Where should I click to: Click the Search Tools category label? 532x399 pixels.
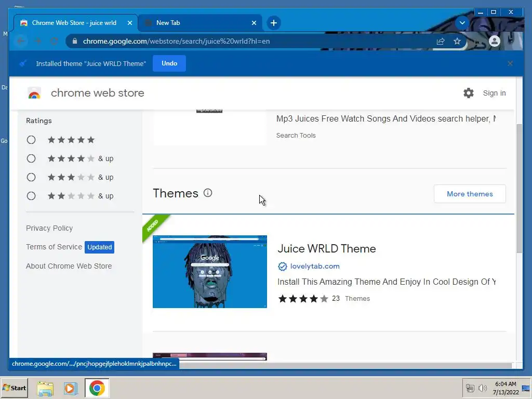point(296,136)
